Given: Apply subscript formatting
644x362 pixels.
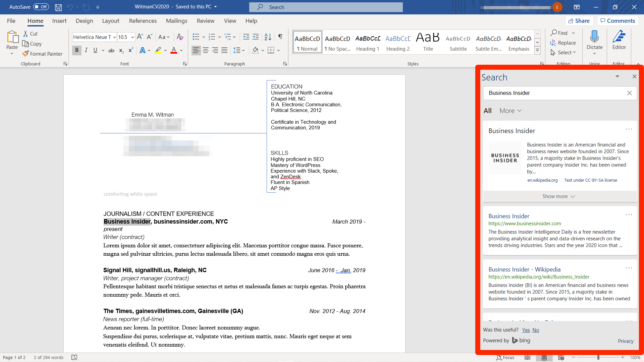Looking at the screenshot, I should click(x=121, y=50).
